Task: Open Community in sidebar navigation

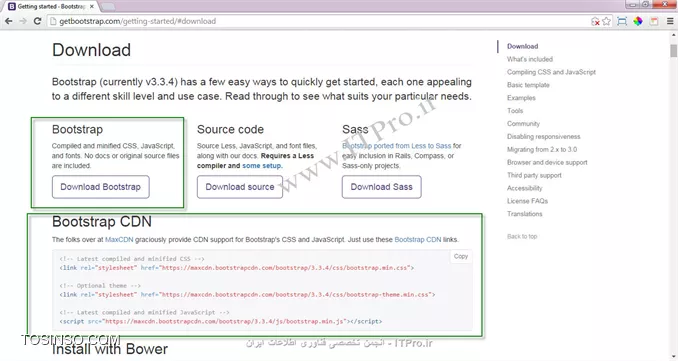Action: pos(523,124)
